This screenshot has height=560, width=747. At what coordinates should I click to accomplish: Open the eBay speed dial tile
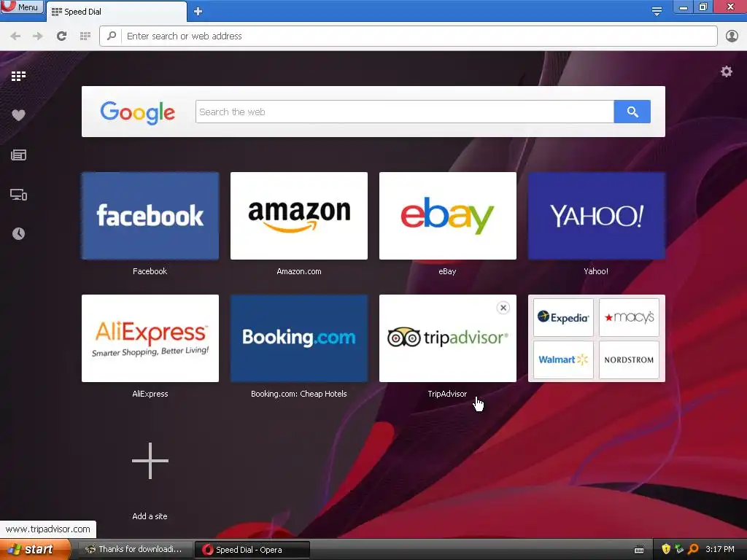pyautogui.click(x=448, y=216)
